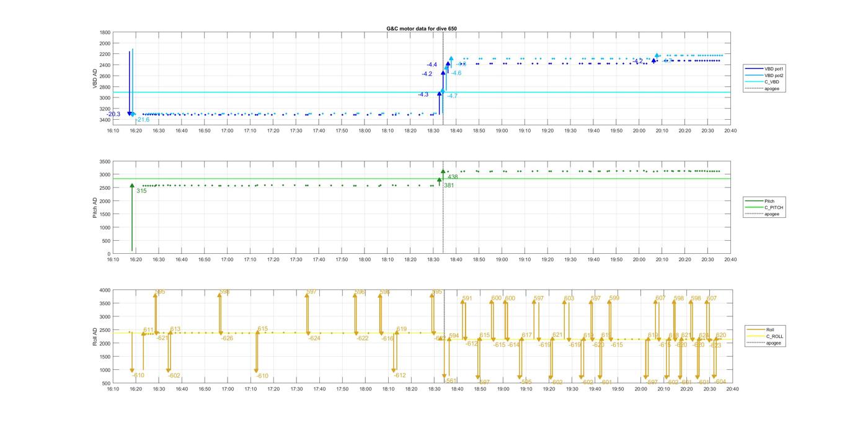Click the "-626" roll move label
Viewport: 868px width, 430px height.
pyautogui.click(x=227, y=338)
